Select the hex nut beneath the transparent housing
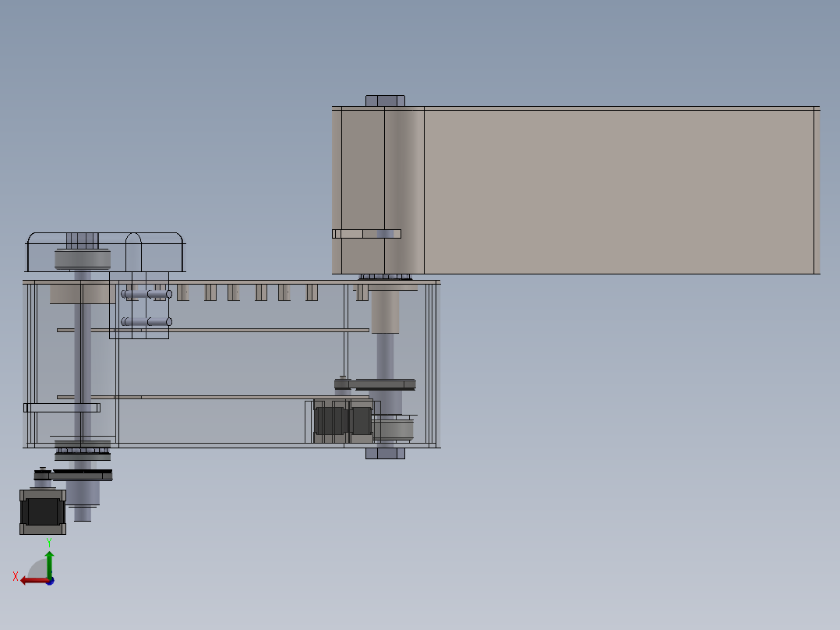This screenshot has width=840, height=630. [385, 453]
